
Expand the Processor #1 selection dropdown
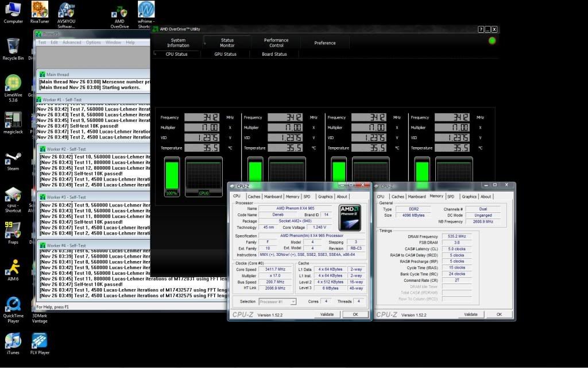click(277, 301)
